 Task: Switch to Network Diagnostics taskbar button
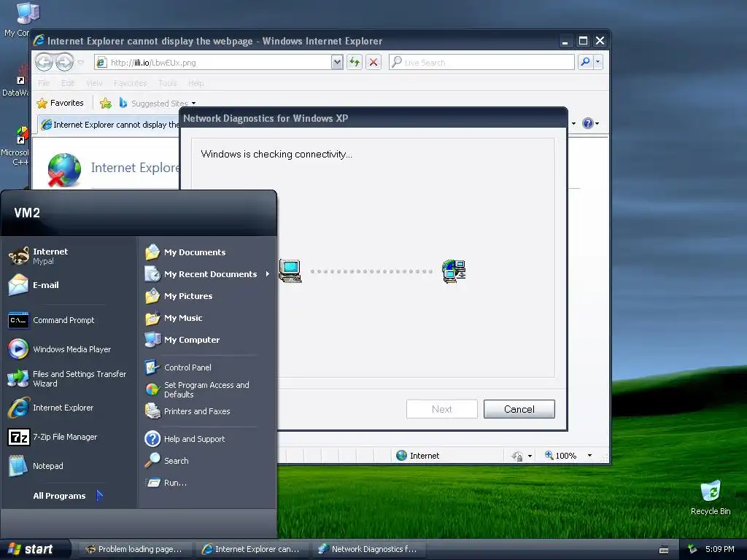pos(368,549)
